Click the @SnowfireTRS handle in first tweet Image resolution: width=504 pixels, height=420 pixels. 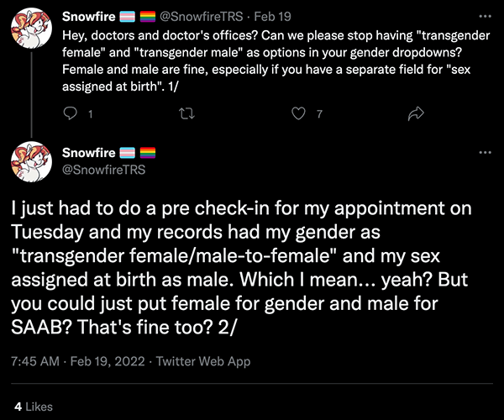point(202,17)
